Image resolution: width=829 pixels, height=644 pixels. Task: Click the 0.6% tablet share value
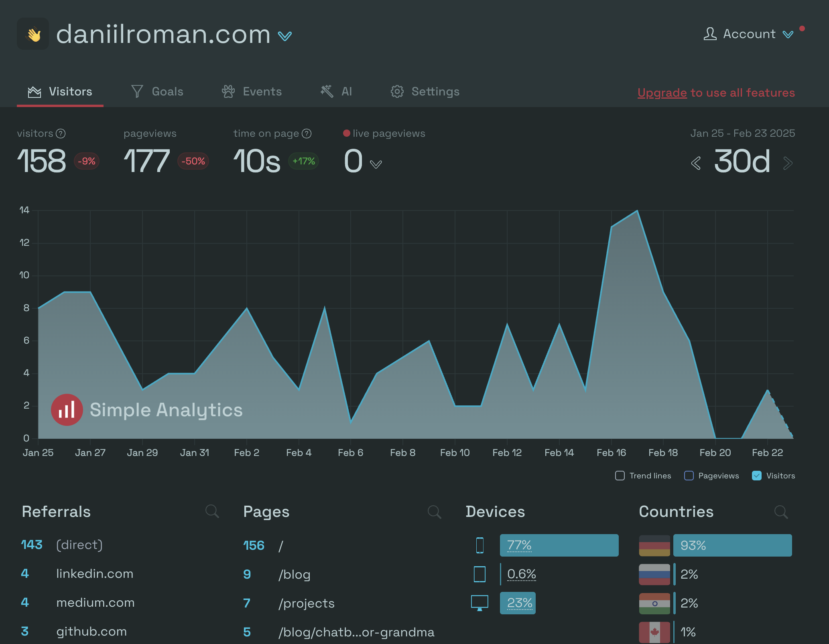tap(522, 574)
